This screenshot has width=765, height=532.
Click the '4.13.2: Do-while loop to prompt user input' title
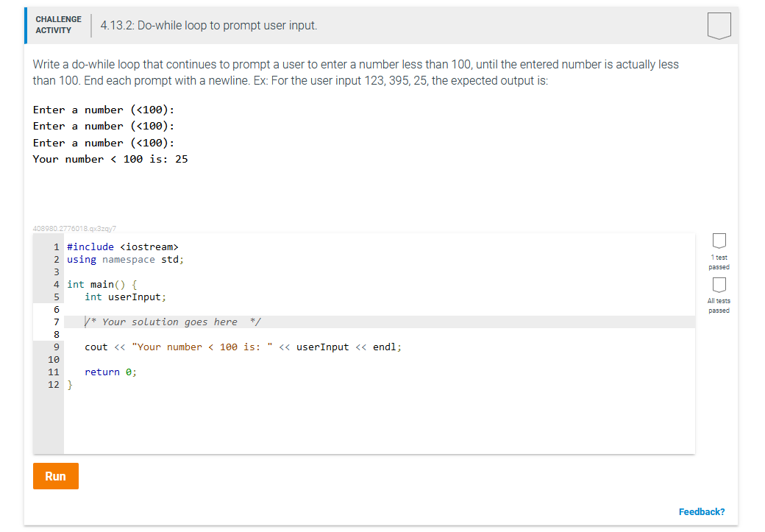tap(209, 25)
